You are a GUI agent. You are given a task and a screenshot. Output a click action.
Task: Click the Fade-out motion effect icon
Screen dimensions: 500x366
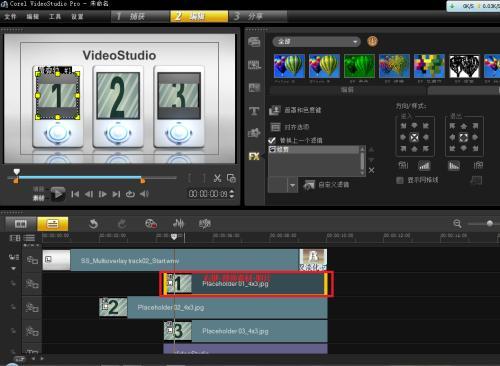click(x=454, y=165)
